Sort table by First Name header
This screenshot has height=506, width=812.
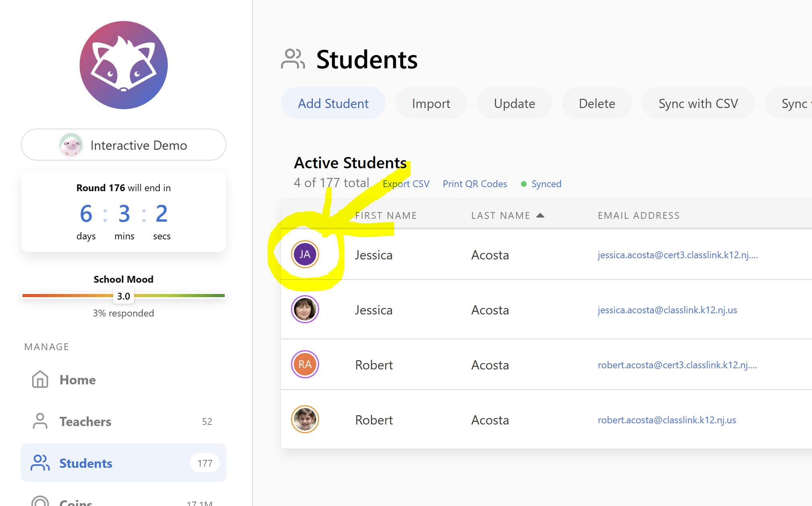386,216
